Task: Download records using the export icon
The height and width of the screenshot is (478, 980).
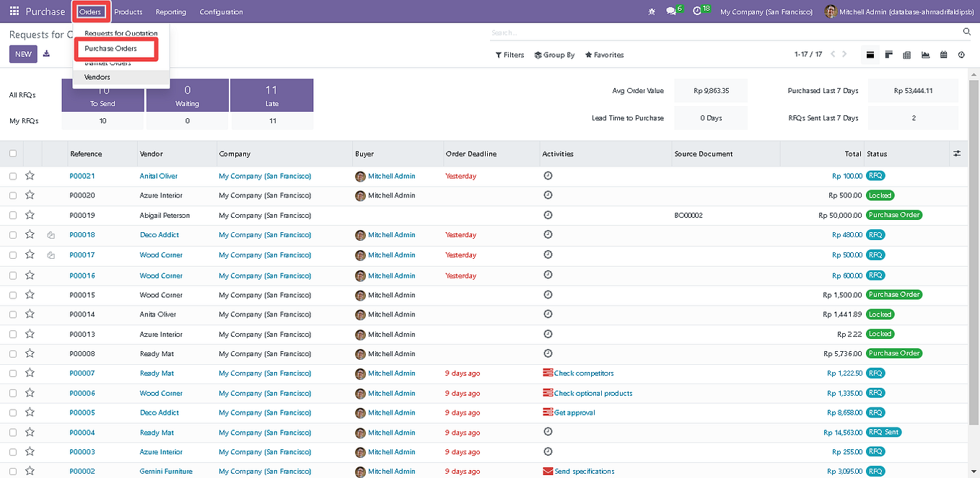Action: pyautogui.click(x=45, y=54)
